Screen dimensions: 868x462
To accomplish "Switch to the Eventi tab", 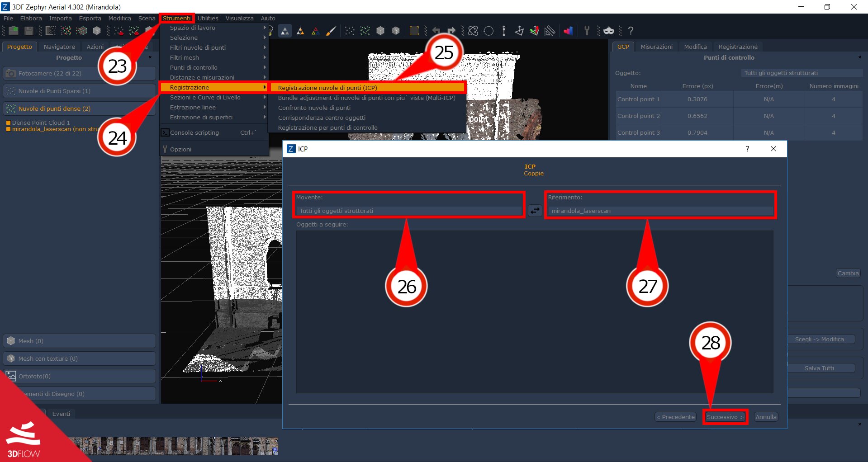I will [61, 414].
